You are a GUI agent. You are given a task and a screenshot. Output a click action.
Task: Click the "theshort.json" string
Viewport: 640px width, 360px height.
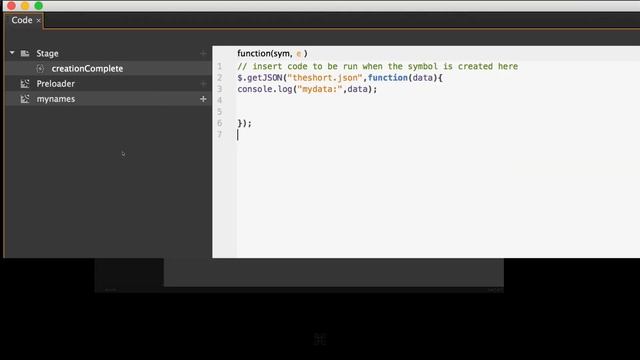(325, 78)
